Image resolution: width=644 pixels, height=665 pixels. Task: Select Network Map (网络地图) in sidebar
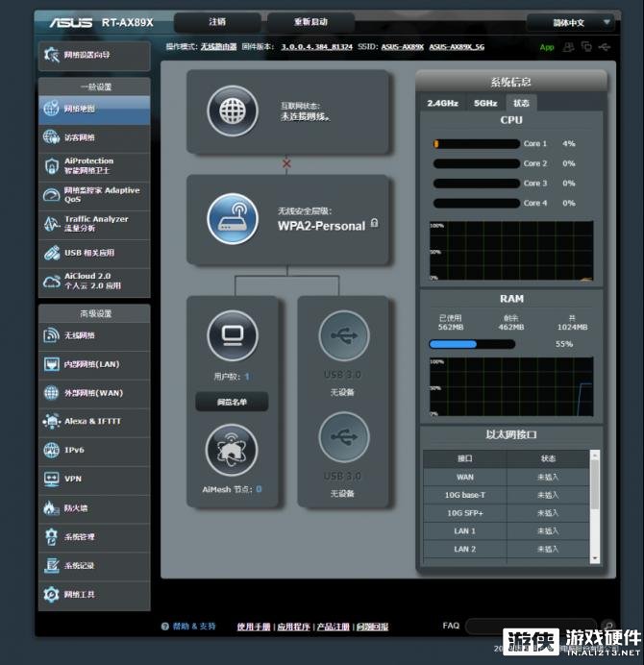(94, 110)
